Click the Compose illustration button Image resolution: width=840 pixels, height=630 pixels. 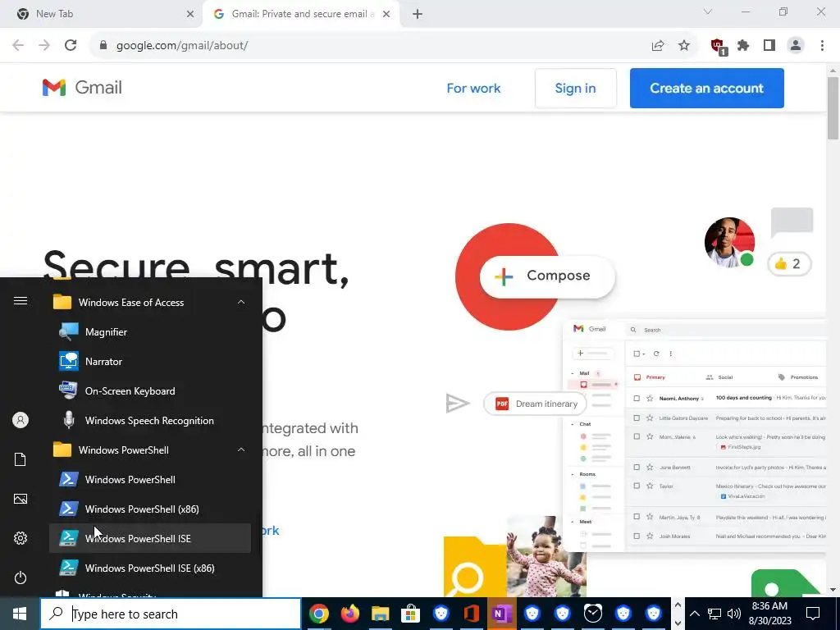tap(547, 276)
